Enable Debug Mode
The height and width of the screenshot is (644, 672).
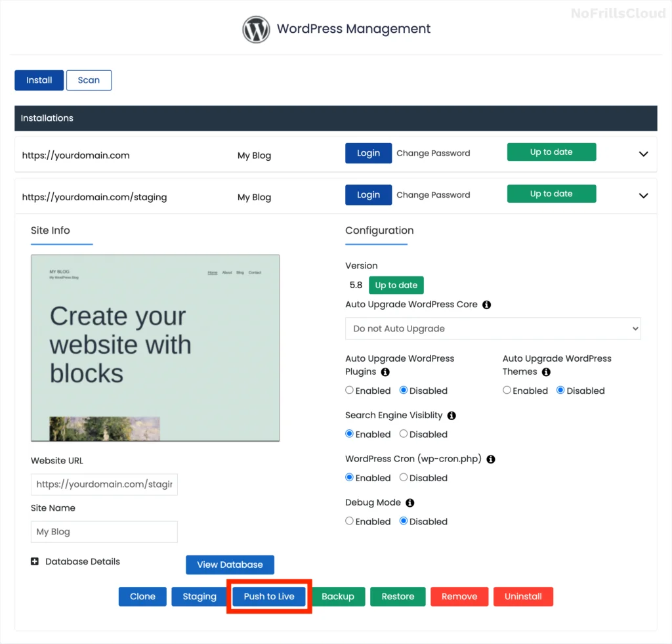coord(349,521)
